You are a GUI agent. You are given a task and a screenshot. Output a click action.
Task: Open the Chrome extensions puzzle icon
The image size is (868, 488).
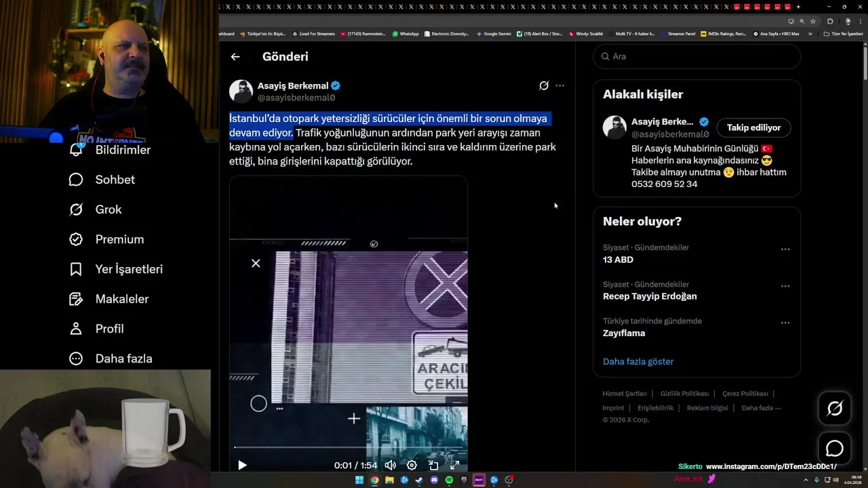[830, 21]
